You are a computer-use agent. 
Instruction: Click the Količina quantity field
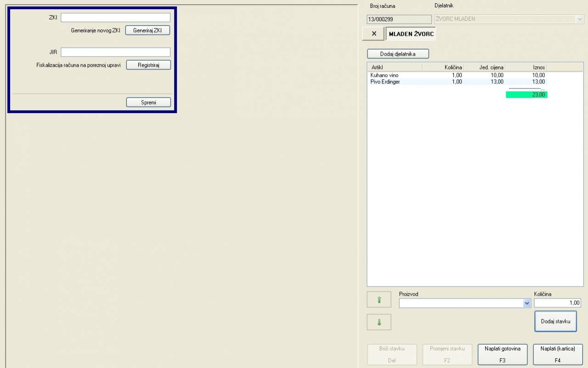pyautogui.click(x=557, y=303)
